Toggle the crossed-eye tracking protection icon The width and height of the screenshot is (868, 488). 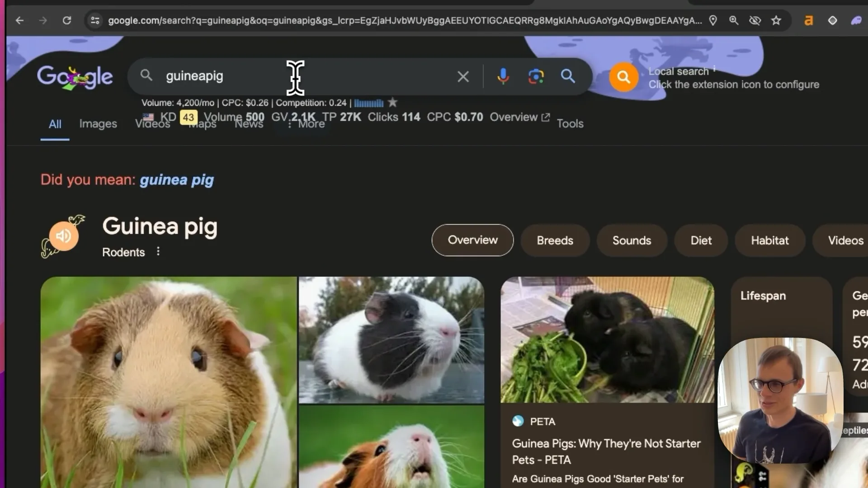pos(755,20)
